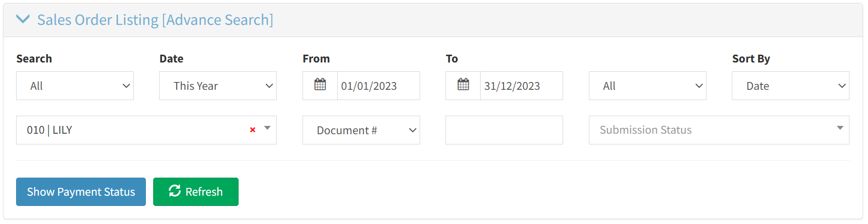Collapse the Sales Order Listing panel chevron

tap(23, 20)
